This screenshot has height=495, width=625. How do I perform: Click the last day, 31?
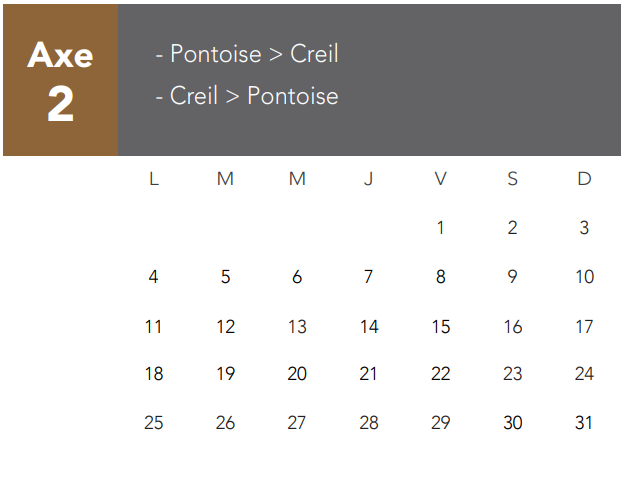[x=584, y=423]
